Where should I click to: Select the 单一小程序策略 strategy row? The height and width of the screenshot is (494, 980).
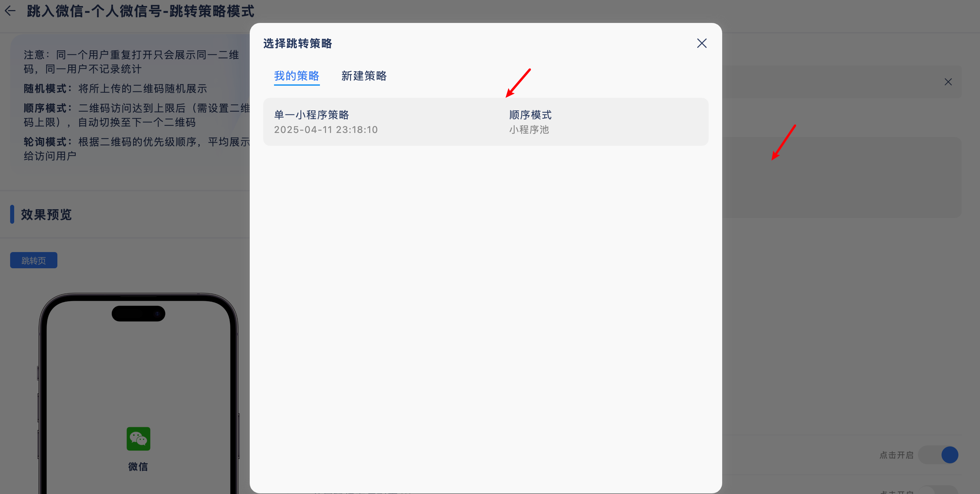coord(485,122)
